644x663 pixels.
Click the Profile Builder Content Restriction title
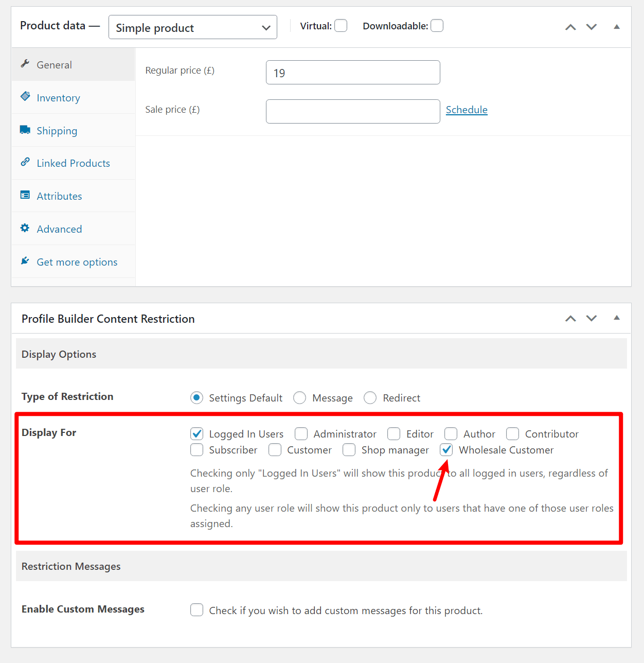108,319
